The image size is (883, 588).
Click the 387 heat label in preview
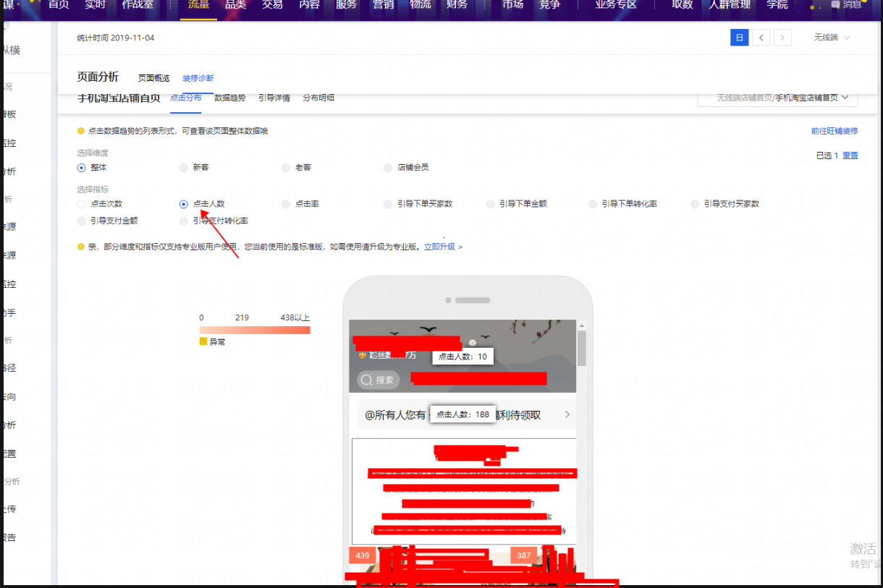click(x=524, y=555)
